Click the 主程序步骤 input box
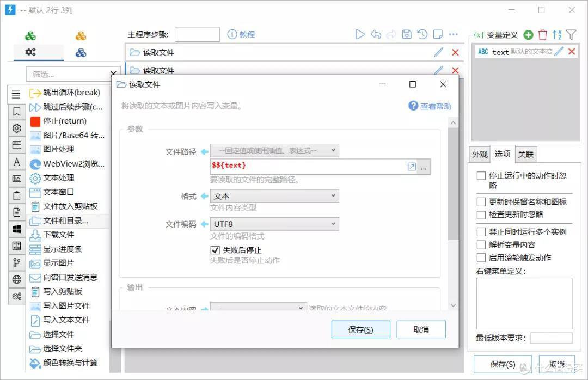588x380 pixels. pos(197,34)
